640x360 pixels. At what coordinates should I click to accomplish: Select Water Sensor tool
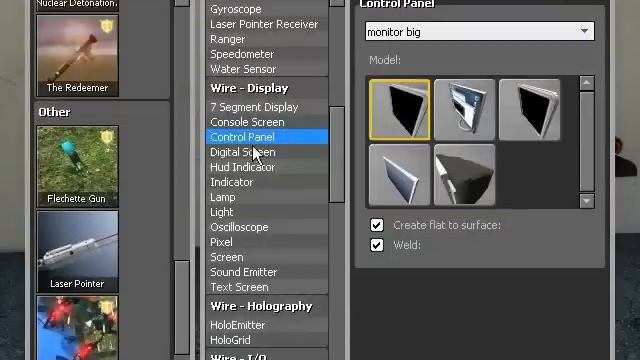(267, 69)
